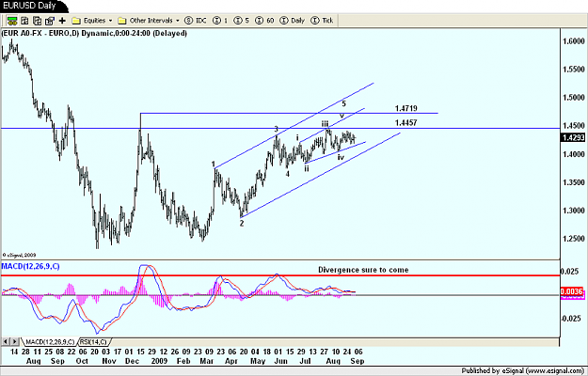Open the MACD(12,26,9,C) study tab

pos(50,342)
